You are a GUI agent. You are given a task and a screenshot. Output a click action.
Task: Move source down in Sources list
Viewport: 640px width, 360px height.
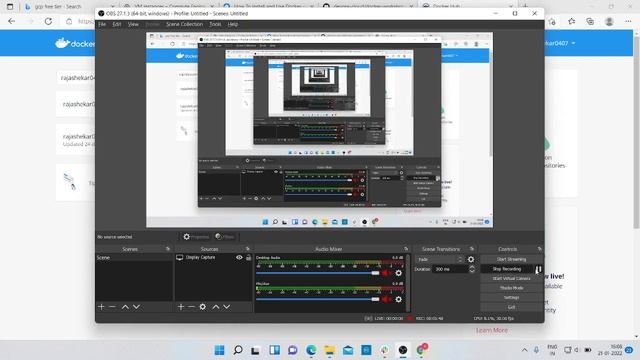227,307
